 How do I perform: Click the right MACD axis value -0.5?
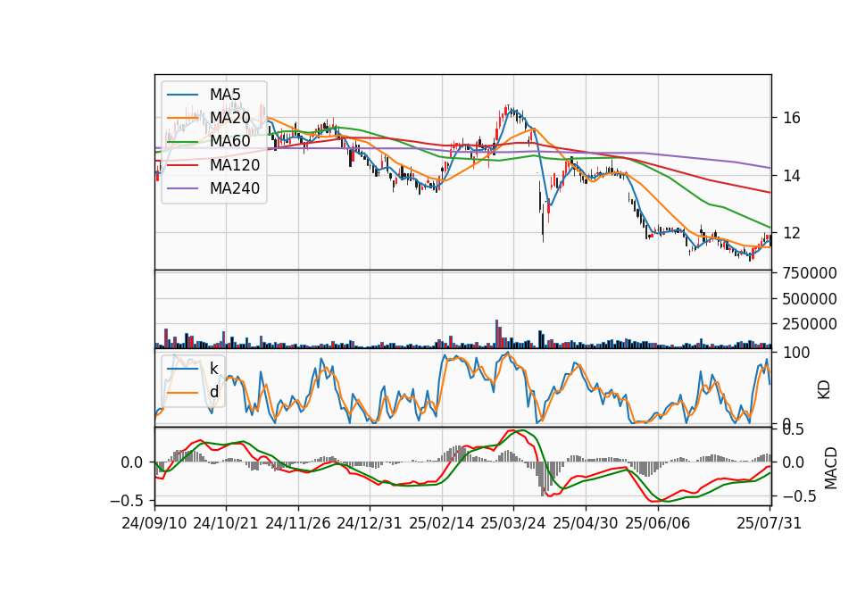click(x=799, y=497)
